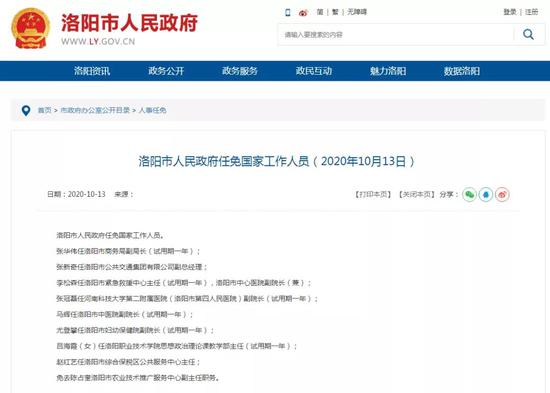Viewport: 550px width, 393px height.
Task: Open the Weibo icon in header
Action: (x=303, y=13)
